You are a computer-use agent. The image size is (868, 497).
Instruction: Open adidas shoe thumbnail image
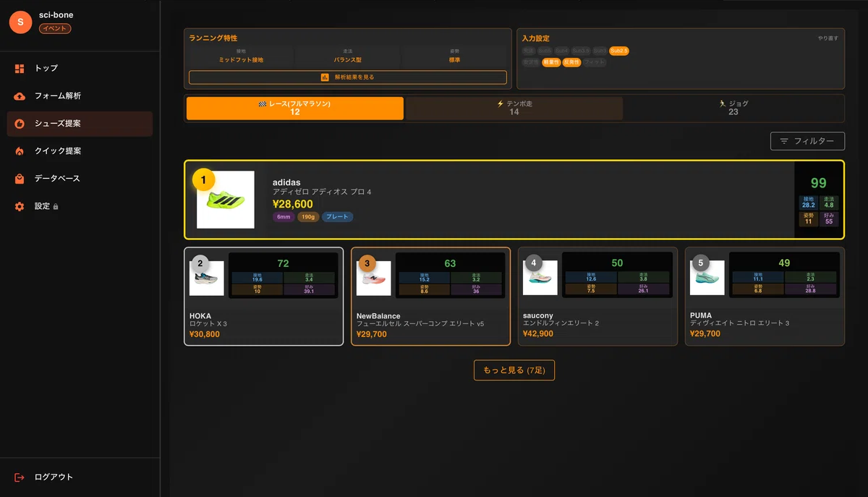(x=226, y=200)
